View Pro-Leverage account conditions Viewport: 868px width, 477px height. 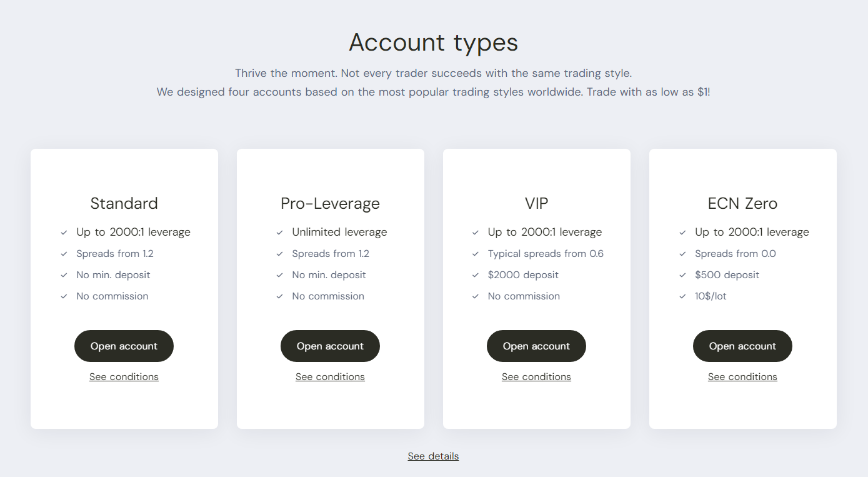point(330,377)
